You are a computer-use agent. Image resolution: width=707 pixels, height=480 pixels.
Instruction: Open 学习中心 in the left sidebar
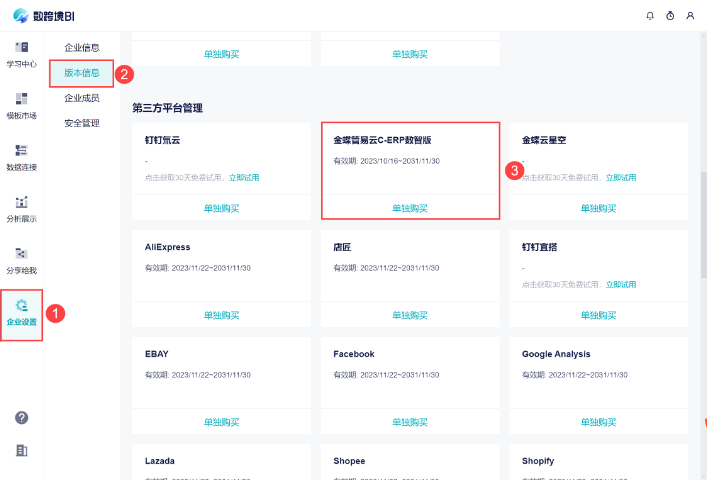(21, 54)
